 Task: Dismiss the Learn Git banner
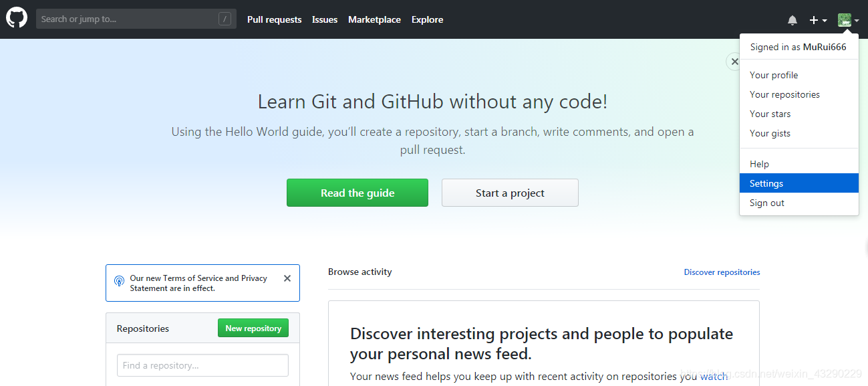(x=734, y=62)
